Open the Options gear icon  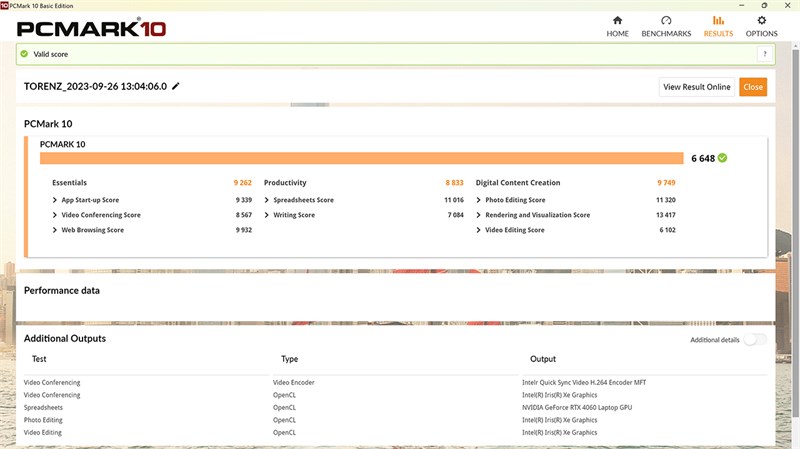pyautogui.click(x=761, y=20)
